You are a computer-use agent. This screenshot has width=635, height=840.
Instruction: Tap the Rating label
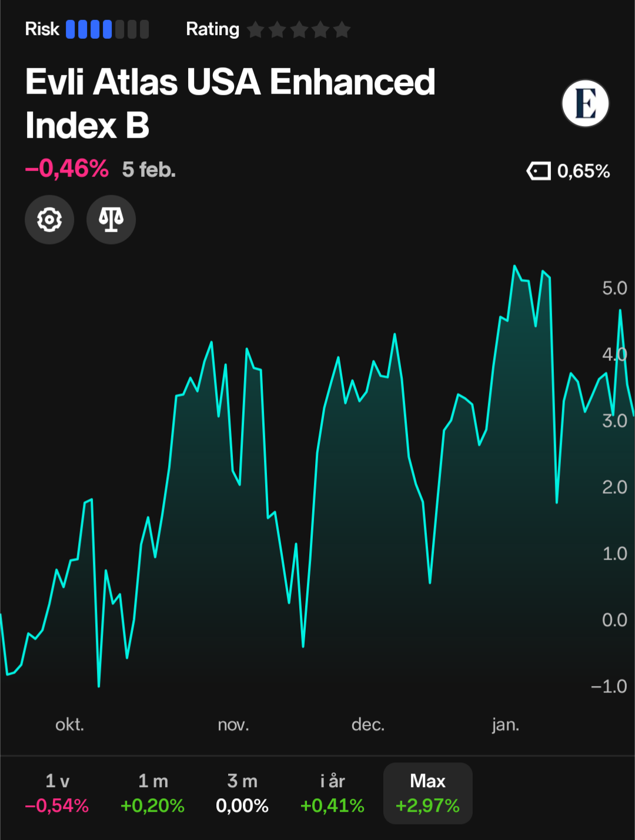coord(212,29)
